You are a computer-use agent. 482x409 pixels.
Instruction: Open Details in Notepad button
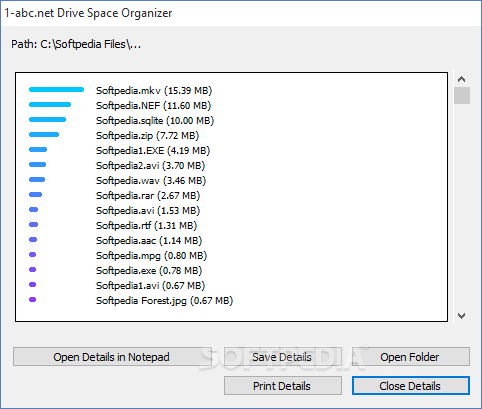111,357
